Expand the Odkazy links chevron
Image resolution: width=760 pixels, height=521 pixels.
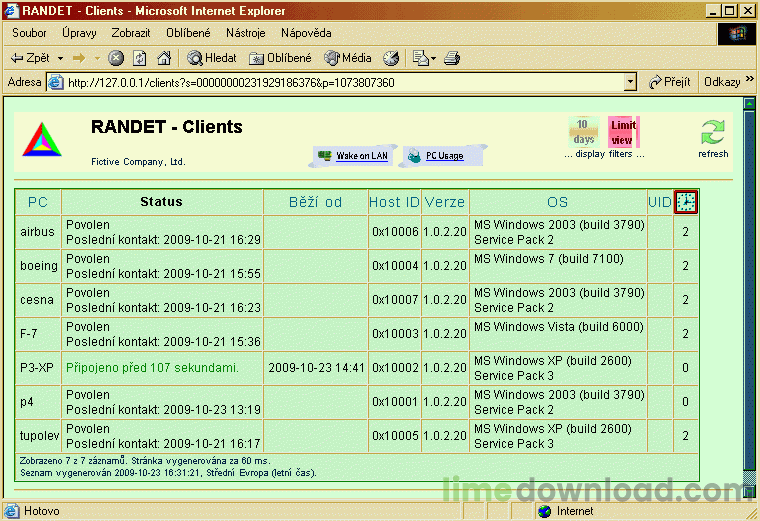749,79
